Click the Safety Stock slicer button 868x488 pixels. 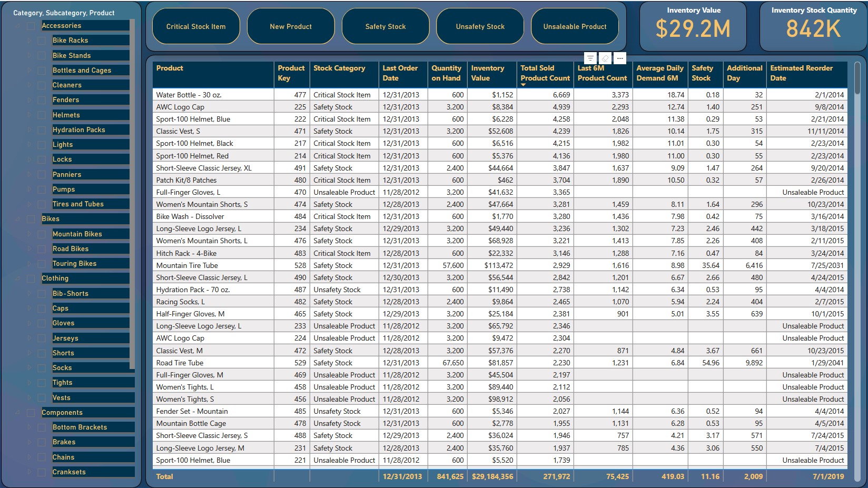coord(385,26)
